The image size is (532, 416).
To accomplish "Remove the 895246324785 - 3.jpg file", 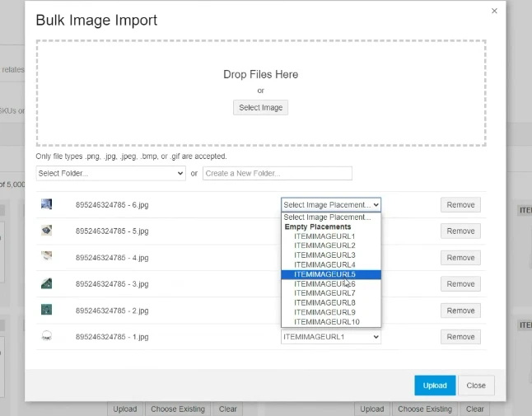I will (460, 284).
